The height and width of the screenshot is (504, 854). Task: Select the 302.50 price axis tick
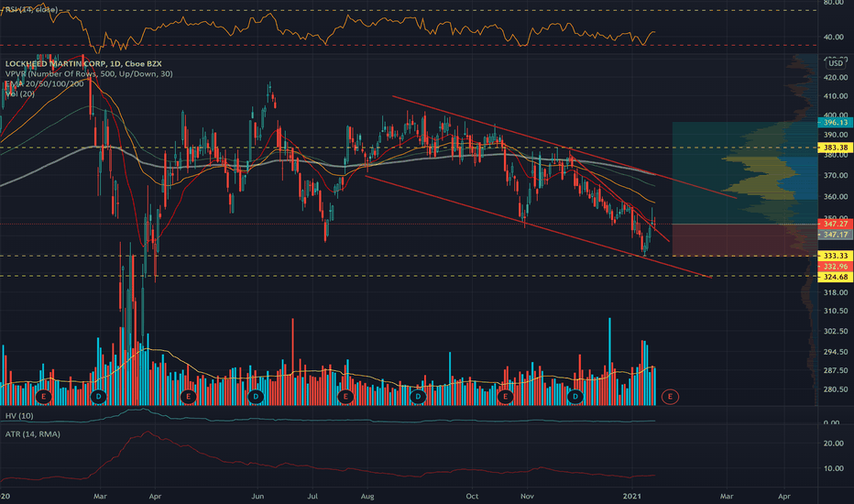click(836, 331)
